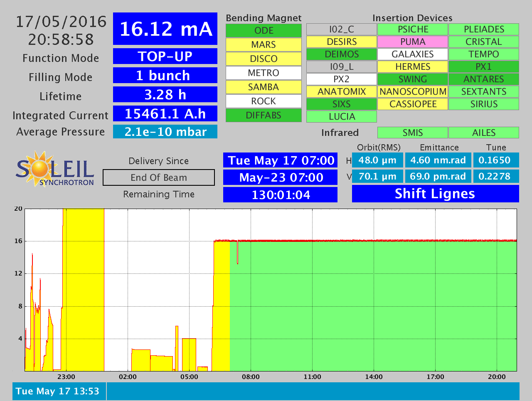This screenshot has width=532, height=401.
Task: Click the 0.2278 tune value
Action: click(x=496, y=176)
